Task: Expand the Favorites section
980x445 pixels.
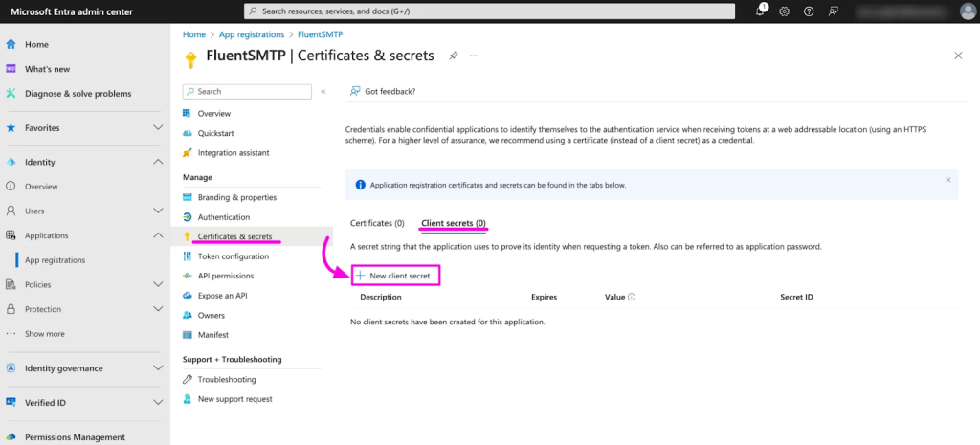Action: [158, 127]
